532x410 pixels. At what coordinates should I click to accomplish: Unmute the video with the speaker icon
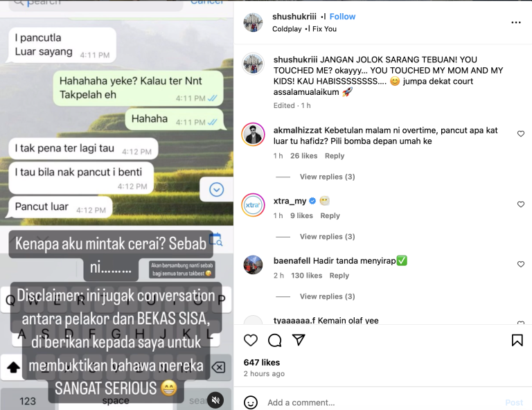[x=215, y=400]
